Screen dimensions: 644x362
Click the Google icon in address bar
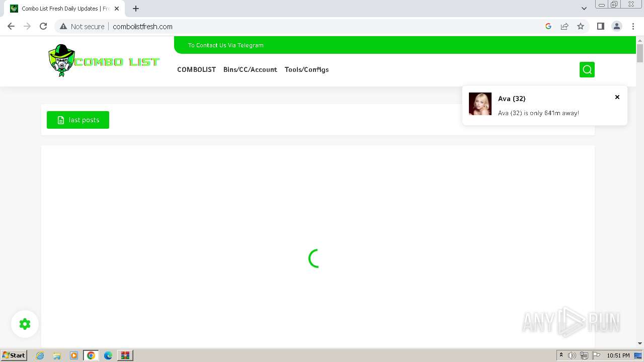pyautogui.click(x=548, y=26)
